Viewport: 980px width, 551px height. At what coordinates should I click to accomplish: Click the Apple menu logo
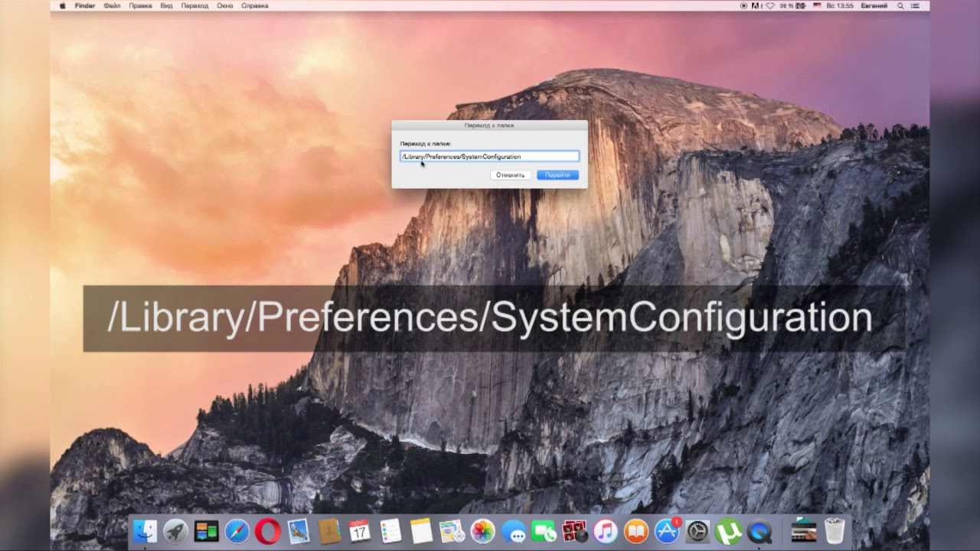(63, 5)
